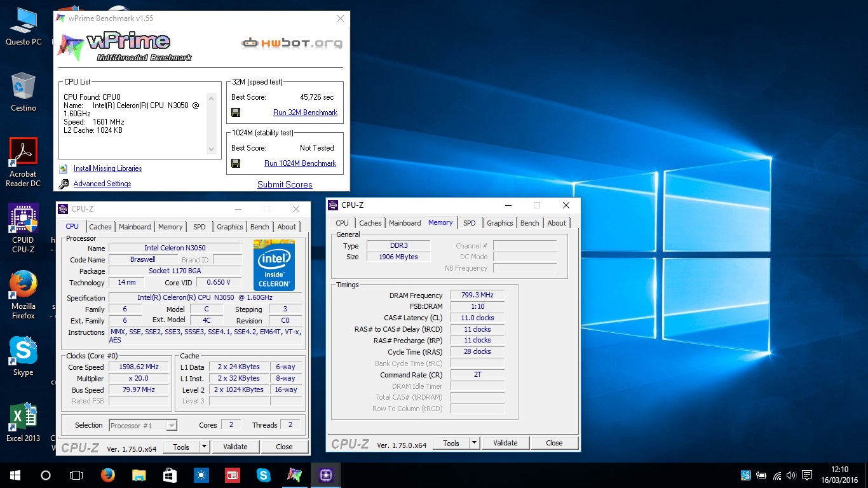Open Windows Store from the taskbar
Screen dimensions: 868x488
170,475
